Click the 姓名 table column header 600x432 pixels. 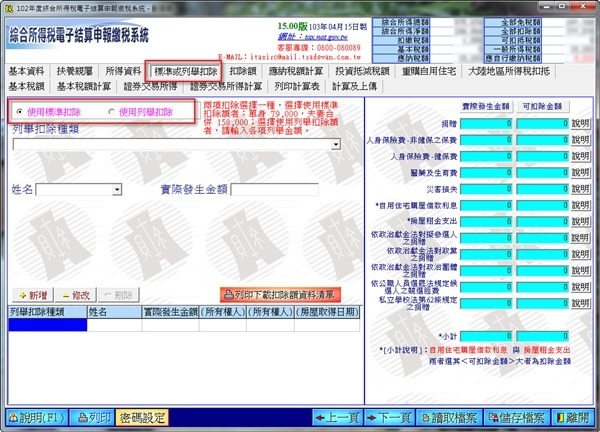tap(114, 312)
